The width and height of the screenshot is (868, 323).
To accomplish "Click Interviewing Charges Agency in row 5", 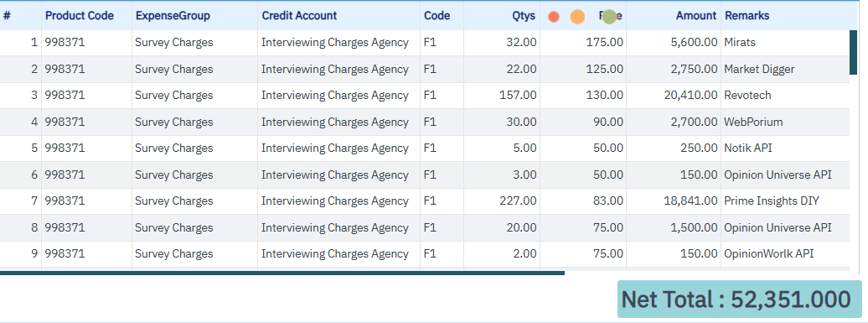I will point(335,148).
